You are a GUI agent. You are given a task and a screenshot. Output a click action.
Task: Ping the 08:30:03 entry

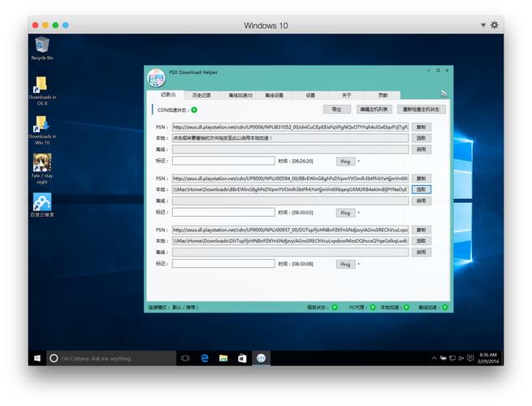(345, 213)
